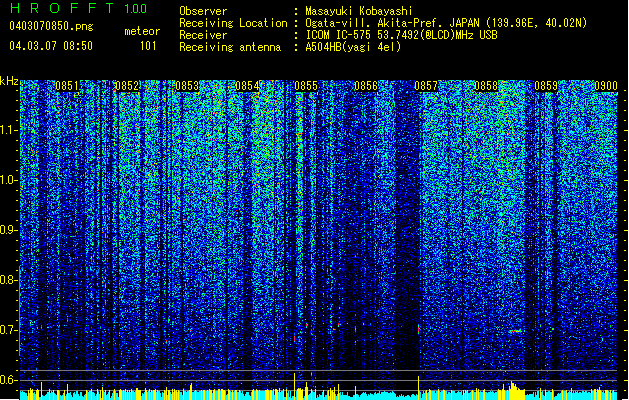Click the 0.9 kHz axis tick label
The width and height of the screenshot is (629, 400).
click(9, 230)
